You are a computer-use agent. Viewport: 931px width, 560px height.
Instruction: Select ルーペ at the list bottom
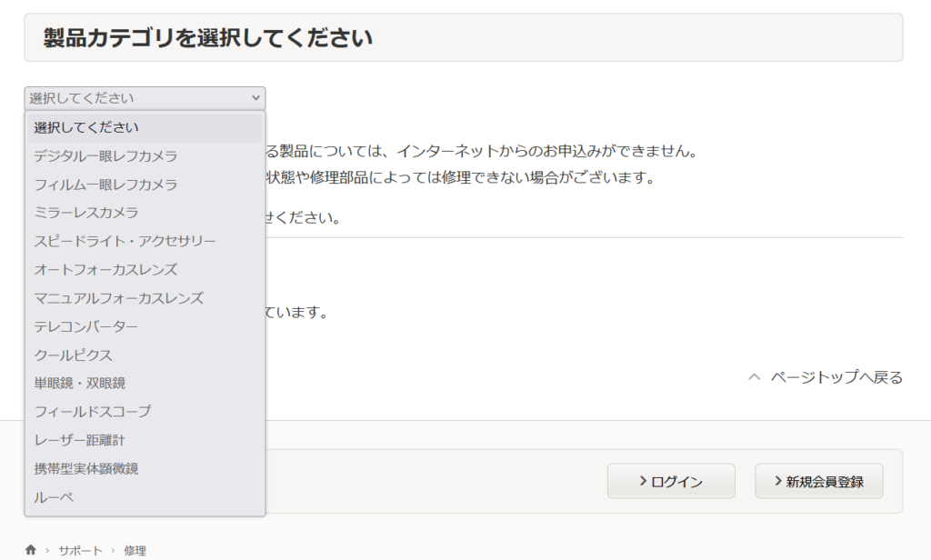point(54,497)
